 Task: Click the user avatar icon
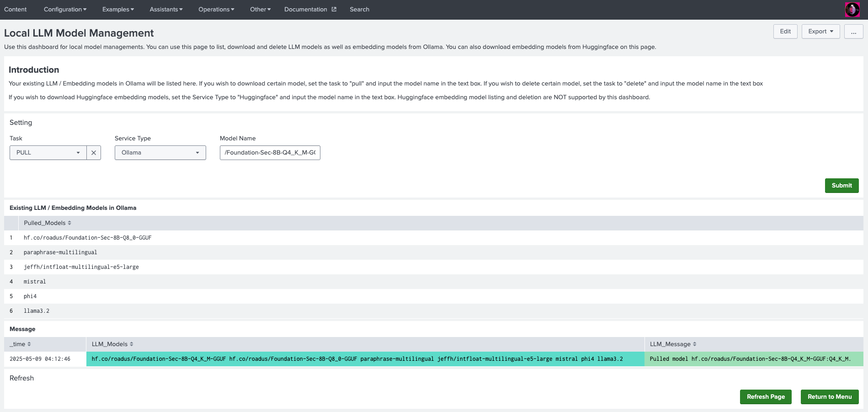(x=852, y=10)
